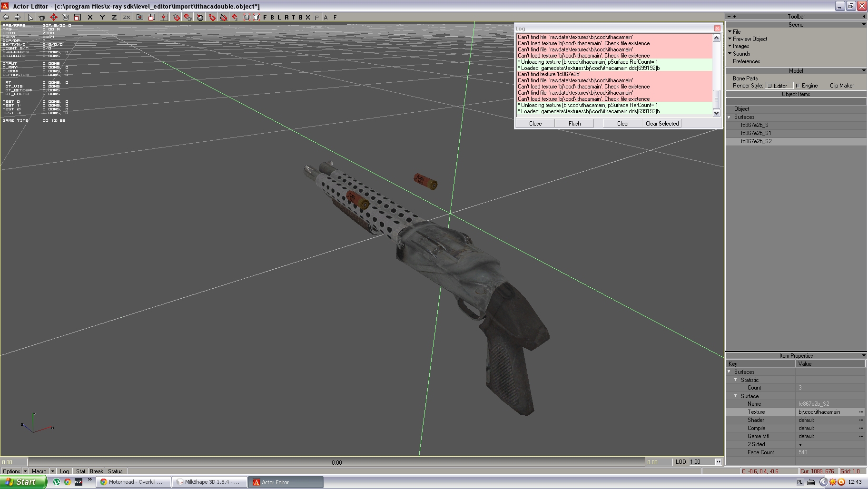Click the Close button in Log
The image size is (868, 489).
click(x=535, y=124)
